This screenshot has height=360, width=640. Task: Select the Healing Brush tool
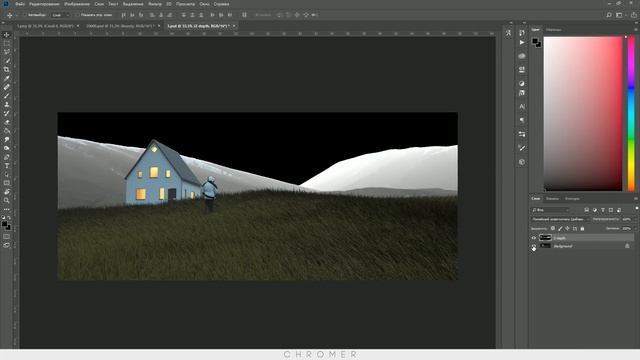click(7, 87)
